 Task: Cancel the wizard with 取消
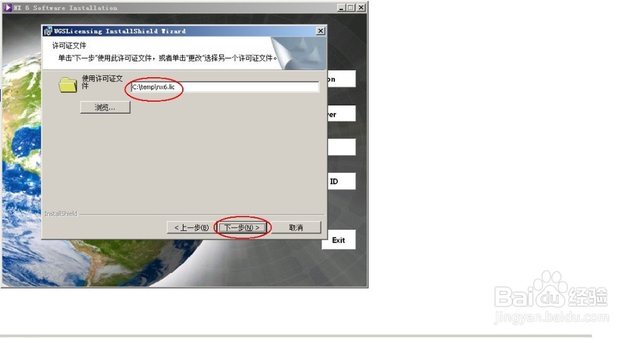(x=296, y=227)
